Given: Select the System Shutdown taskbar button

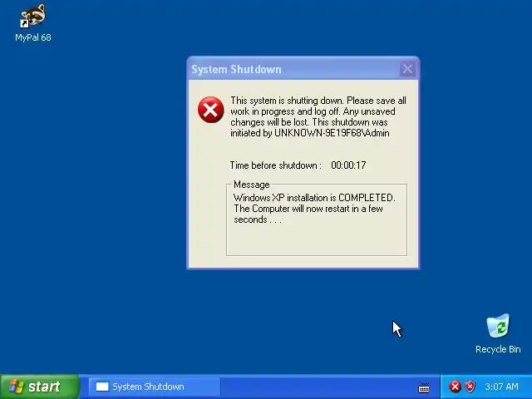Looking at the screenshot, I should (155, 387).
